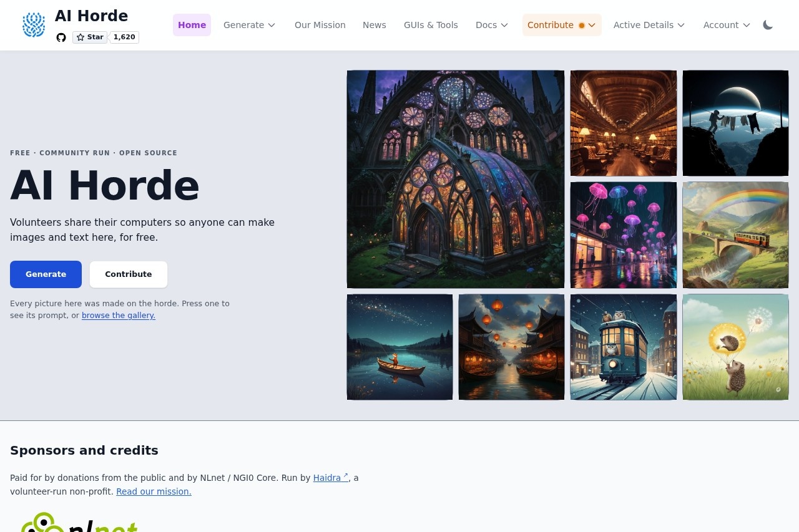Click the AI Horde logo icon
Screen dimensions: 799x532
tap(34, 25)
